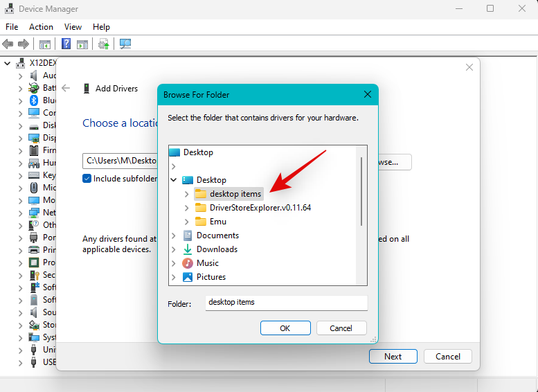Click OK in Browse For Folder
Image resolution: width=538 pixels, height=392 pixels.
[x=285, y=328]
